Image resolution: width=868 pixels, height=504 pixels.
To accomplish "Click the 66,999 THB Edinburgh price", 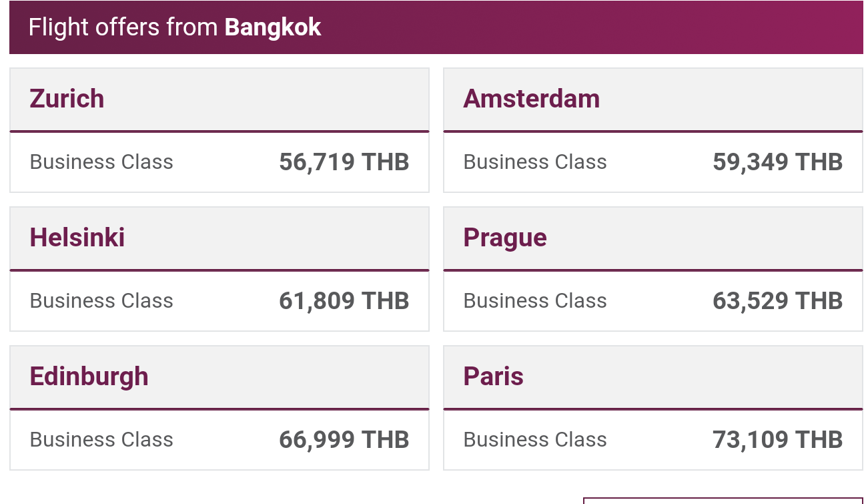I will 344,440.
